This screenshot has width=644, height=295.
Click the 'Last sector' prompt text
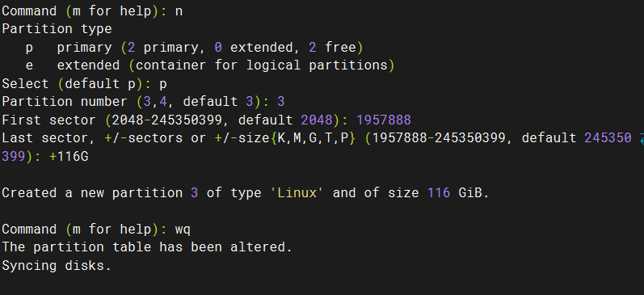pos(44,138)
